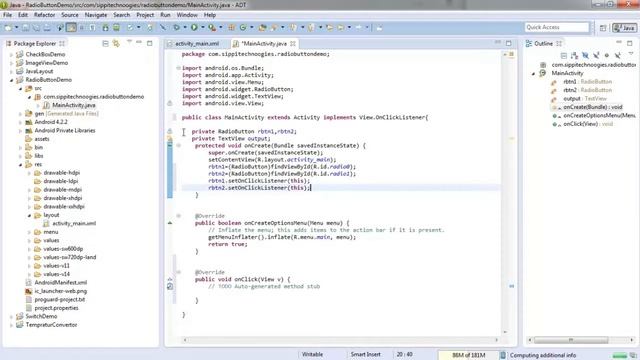Open the File menu
The image size is (640, 360).
coord(7,15)
